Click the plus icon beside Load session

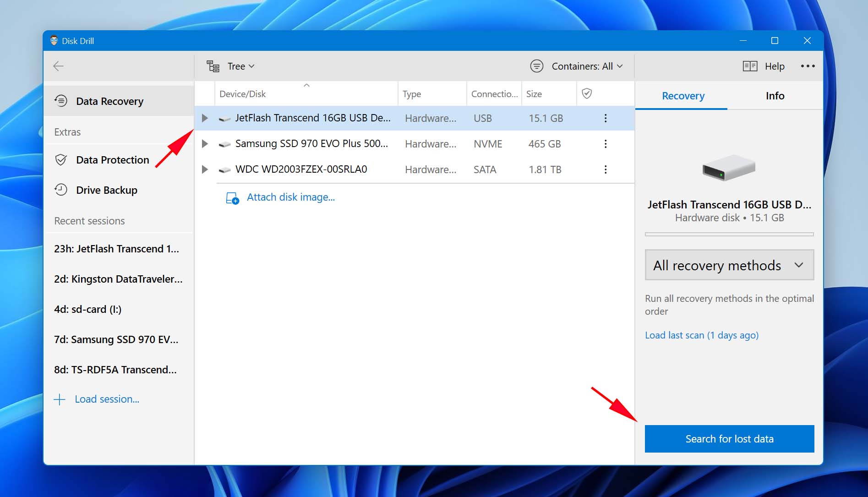tap(60, 399)
